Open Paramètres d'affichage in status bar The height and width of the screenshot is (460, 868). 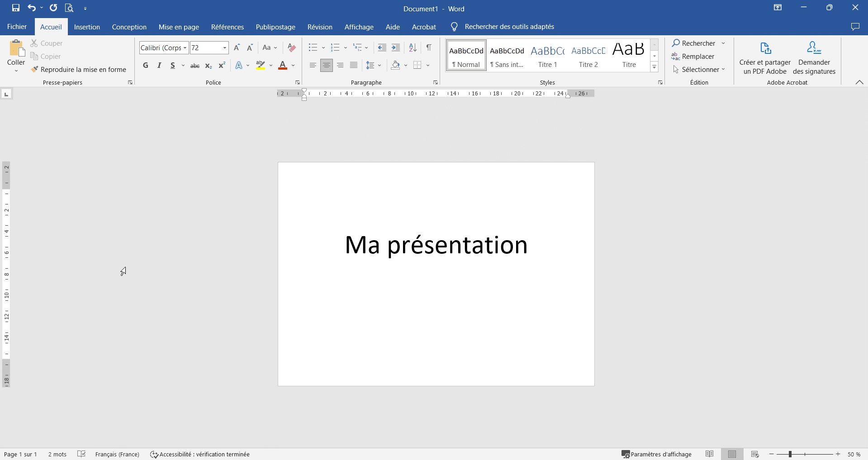click(x=656, y=454)
